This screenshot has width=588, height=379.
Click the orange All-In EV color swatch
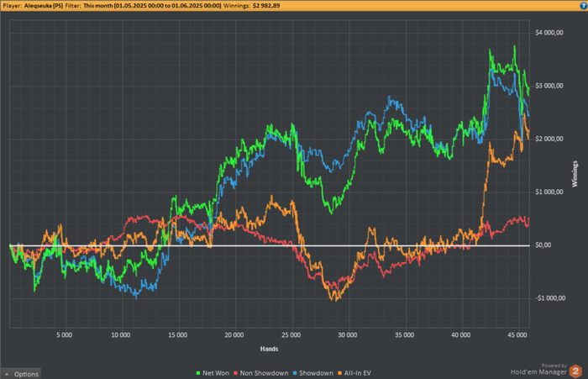(x=339, y=373)
